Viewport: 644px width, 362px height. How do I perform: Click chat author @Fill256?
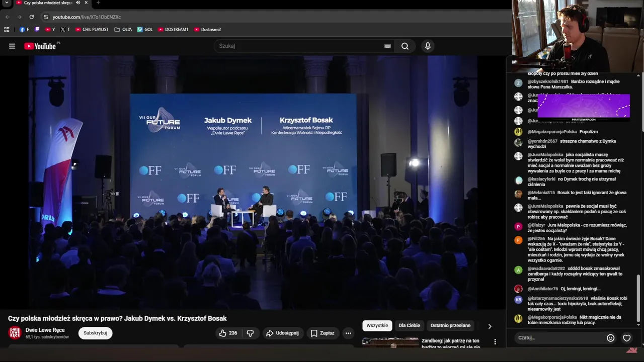coord(536,239)
